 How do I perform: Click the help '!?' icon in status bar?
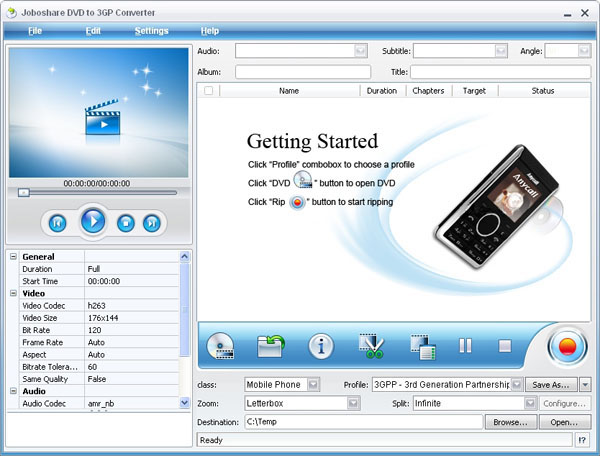[582, 440]
